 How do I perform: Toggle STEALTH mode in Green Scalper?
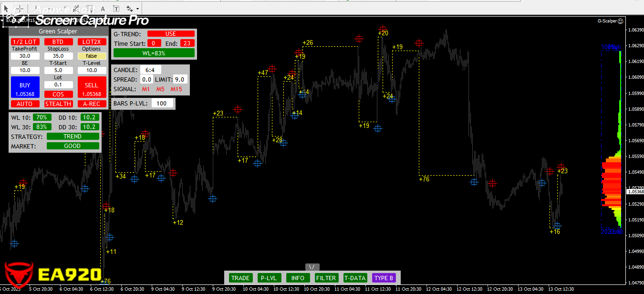pos(58,104)
